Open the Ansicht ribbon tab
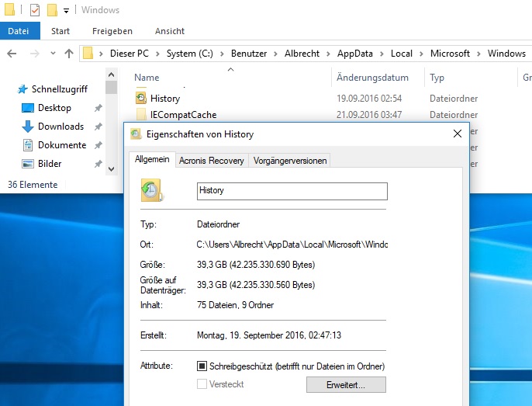This screenshot has height=406, width=532. 170,31
